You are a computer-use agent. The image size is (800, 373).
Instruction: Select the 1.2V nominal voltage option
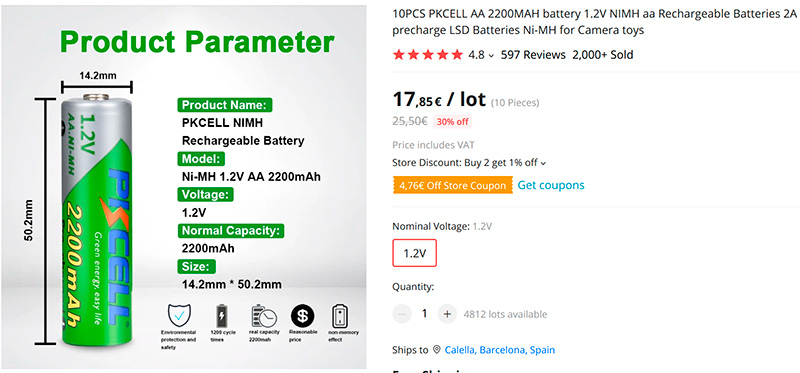coord(414,253)
